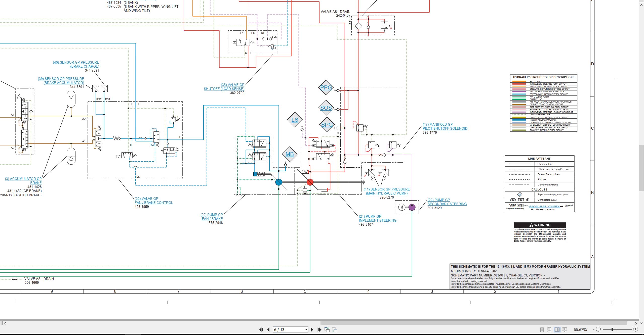Open the (3) Accumulator GP Brake link

tap(23, 181)
